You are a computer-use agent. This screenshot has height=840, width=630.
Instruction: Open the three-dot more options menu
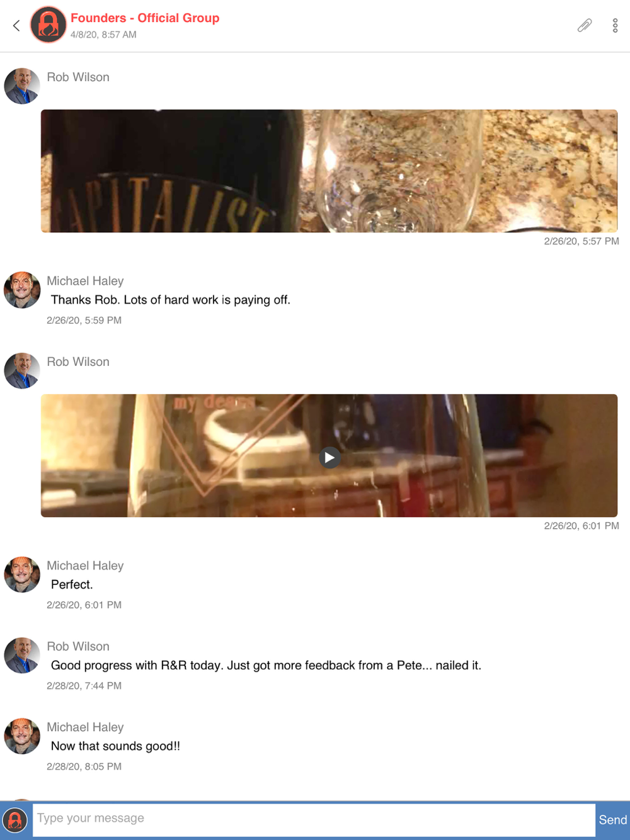(615, 25)
